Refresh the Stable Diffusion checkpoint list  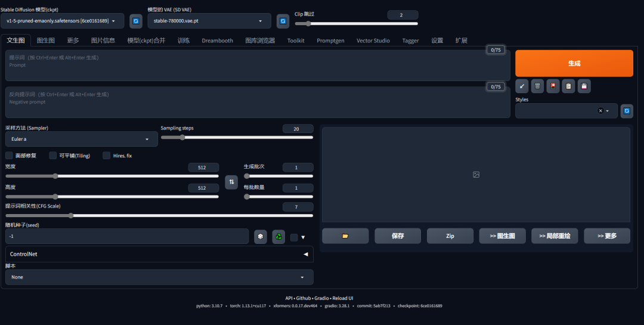point(136,21)
